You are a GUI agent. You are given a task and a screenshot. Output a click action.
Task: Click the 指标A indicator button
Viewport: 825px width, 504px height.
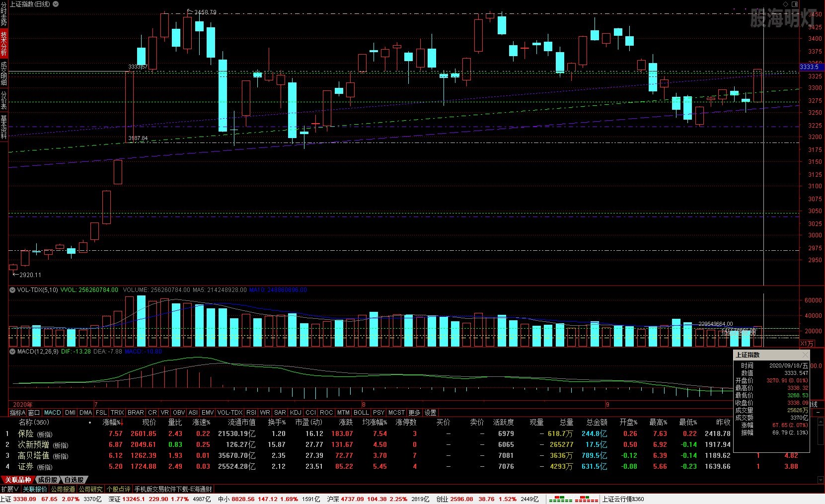17,413
